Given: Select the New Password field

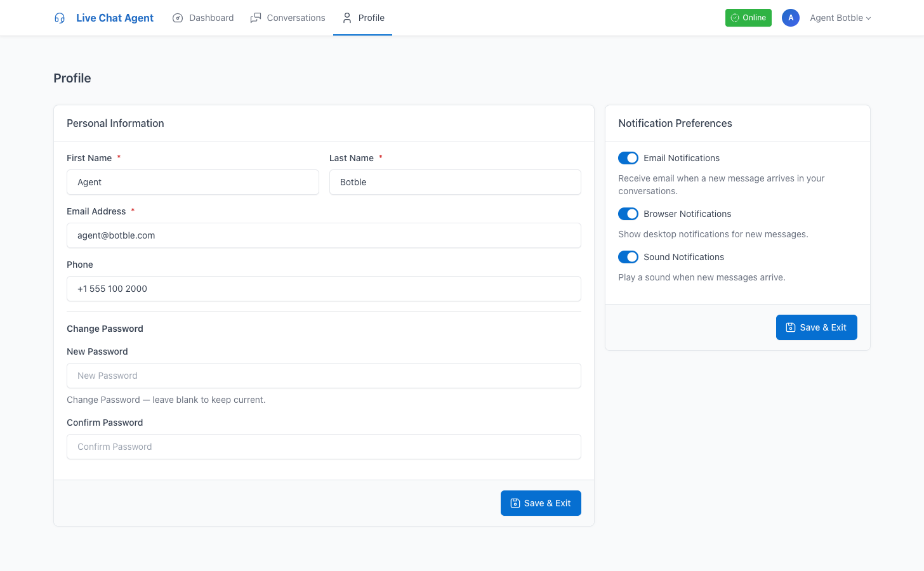Looking at the screenshot, I should point(324,376).
